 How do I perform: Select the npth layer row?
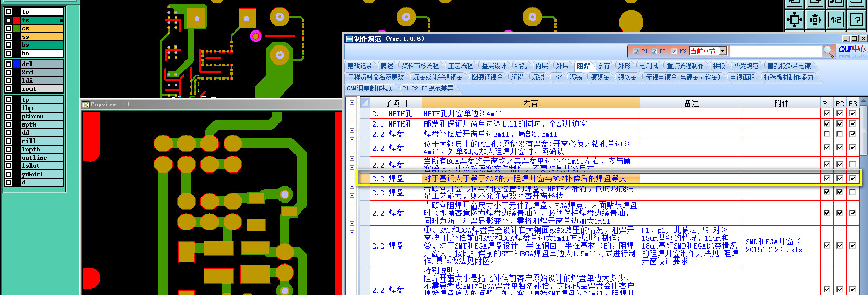42,125
